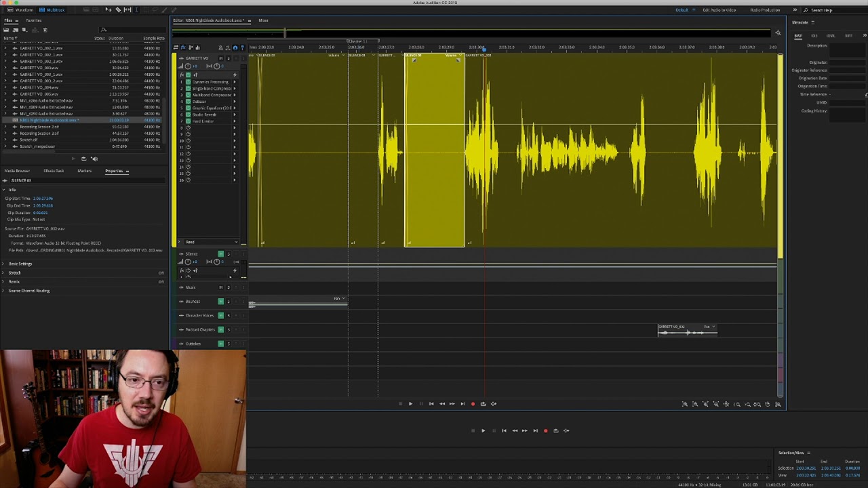Screen dimensions: 868x488
Task: Play selected file in Files panel preview
Action: pos(73,159)
